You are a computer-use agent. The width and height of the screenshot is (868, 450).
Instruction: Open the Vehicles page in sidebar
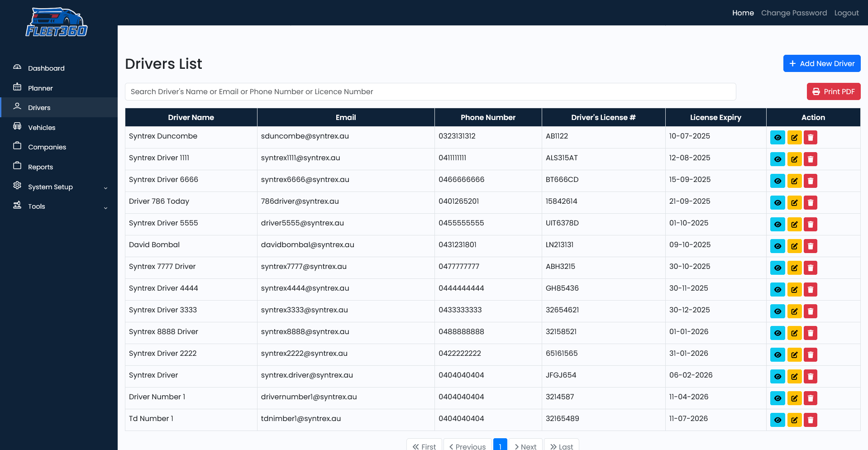coord(42,128)
